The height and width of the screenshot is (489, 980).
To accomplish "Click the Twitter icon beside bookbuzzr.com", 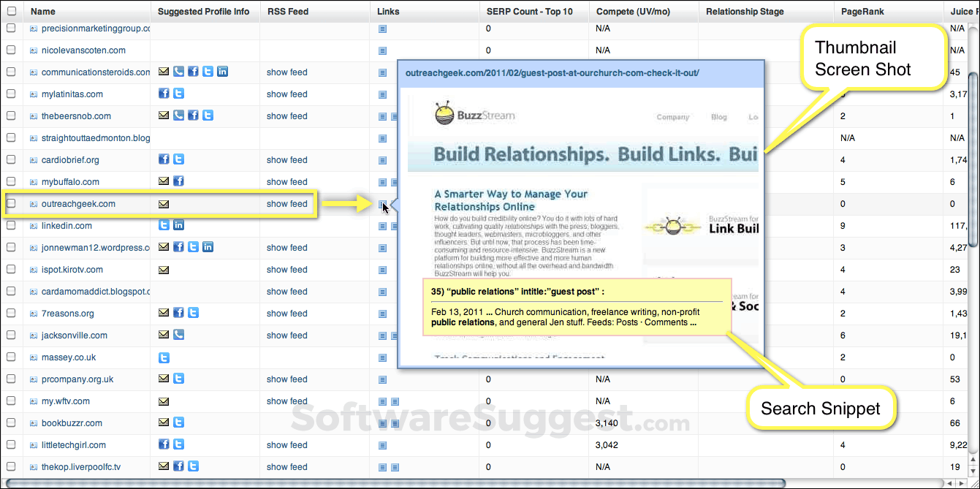I will [x=178, y=422].
